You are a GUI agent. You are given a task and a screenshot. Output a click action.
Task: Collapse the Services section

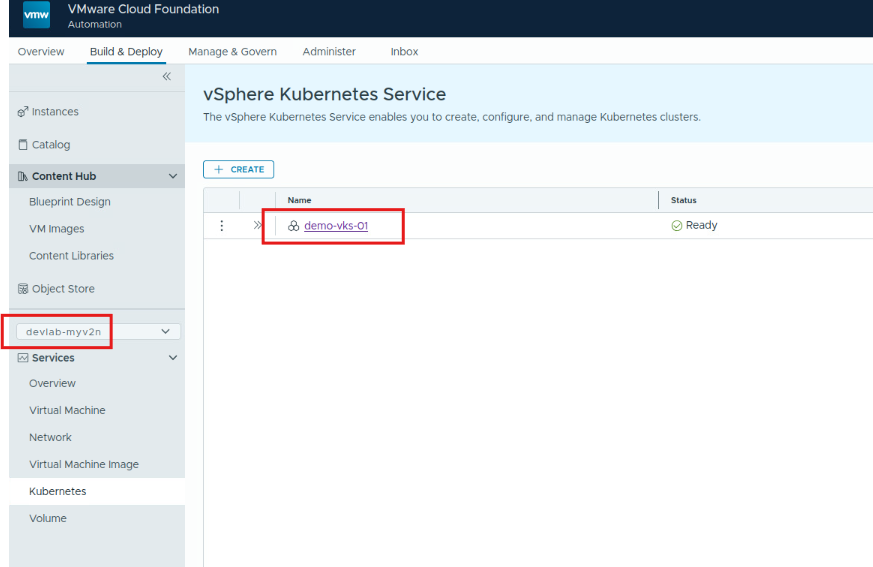pos(172,358)
